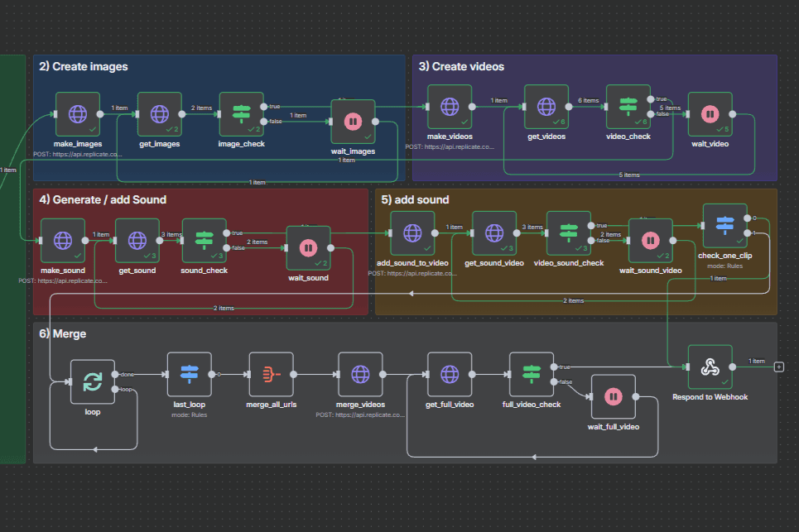Open the merge_videos HTTP request node
The image size is (799, 532).
[360, 374]
